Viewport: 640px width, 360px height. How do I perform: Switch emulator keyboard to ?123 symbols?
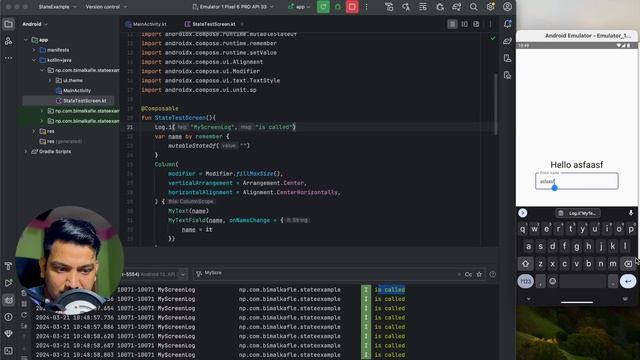tap(525, 281)
